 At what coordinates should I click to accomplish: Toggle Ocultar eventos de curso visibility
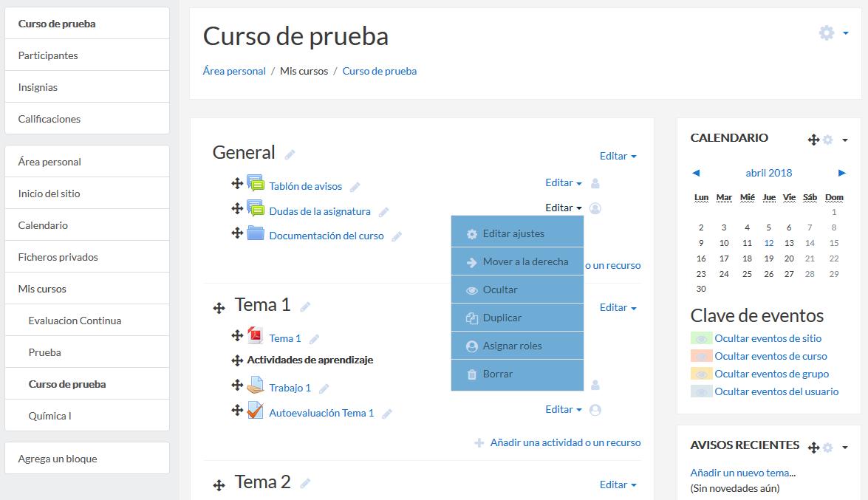click(x=701, y=356)
